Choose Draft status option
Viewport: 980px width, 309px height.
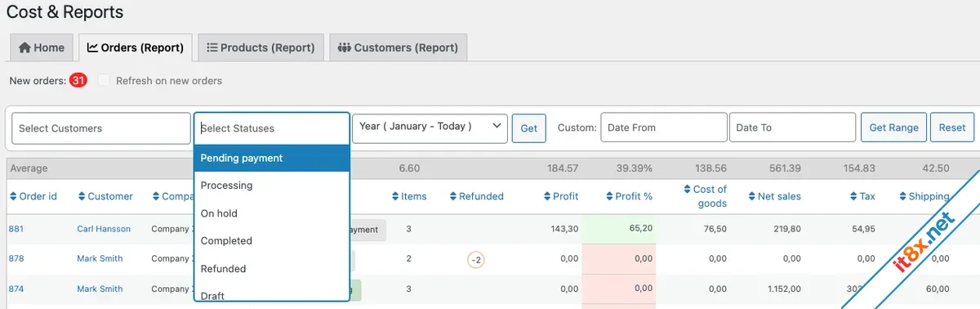pyautogui.click(x=272, y=294)
